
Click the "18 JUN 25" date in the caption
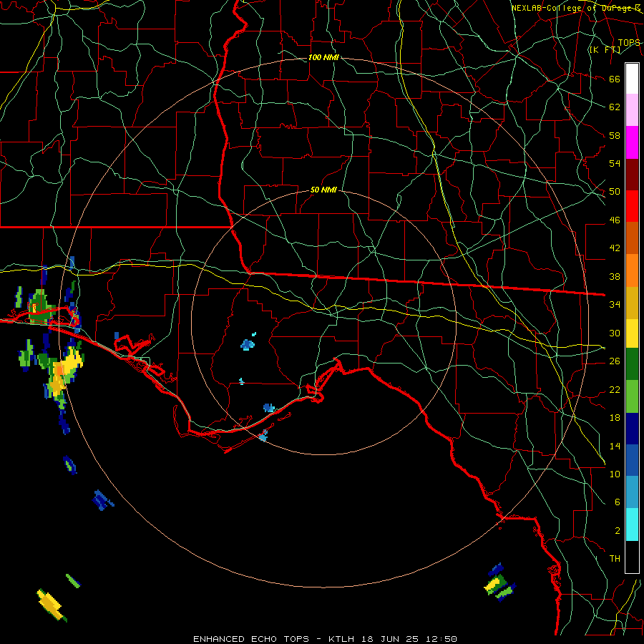pyautogui.click(x=390, y=639)
